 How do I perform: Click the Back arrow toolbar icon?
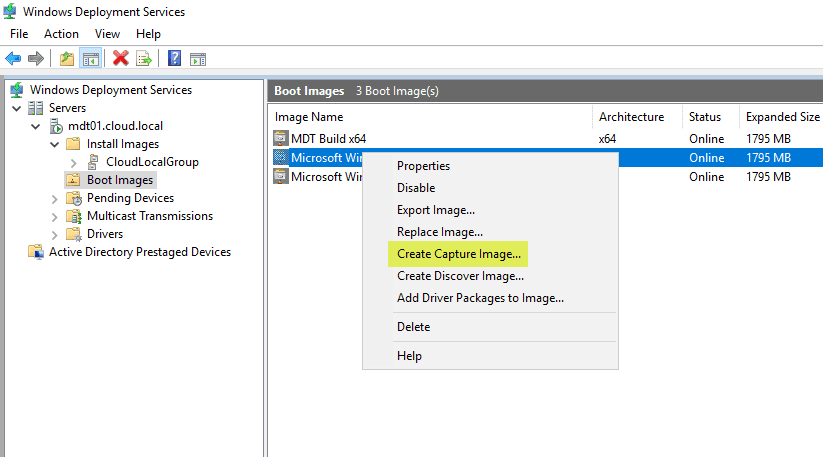pyautogui.click(x=13, y=59)
